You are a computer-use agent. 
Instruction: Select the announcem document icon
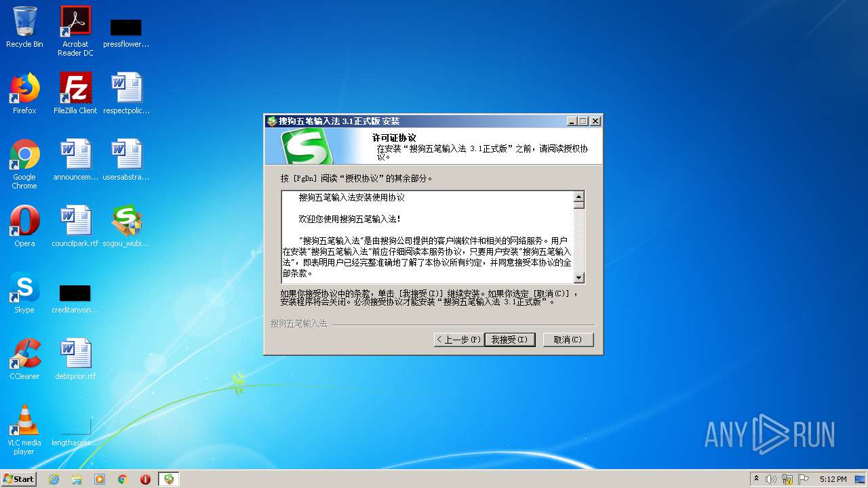tap(75, 160)
